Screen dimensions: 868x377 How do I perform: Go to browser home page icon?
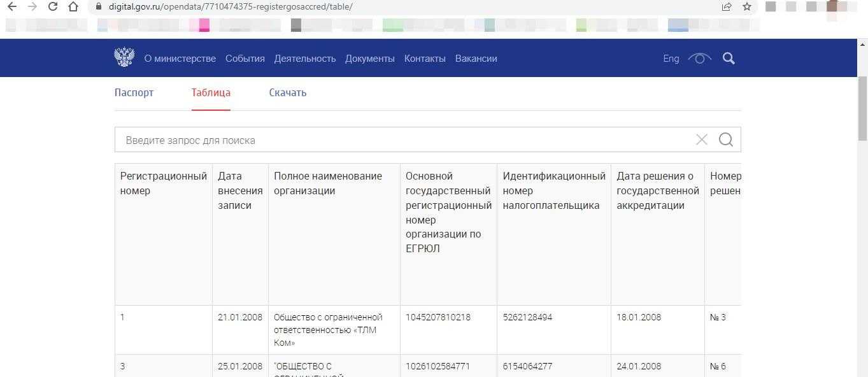point(73,6)
